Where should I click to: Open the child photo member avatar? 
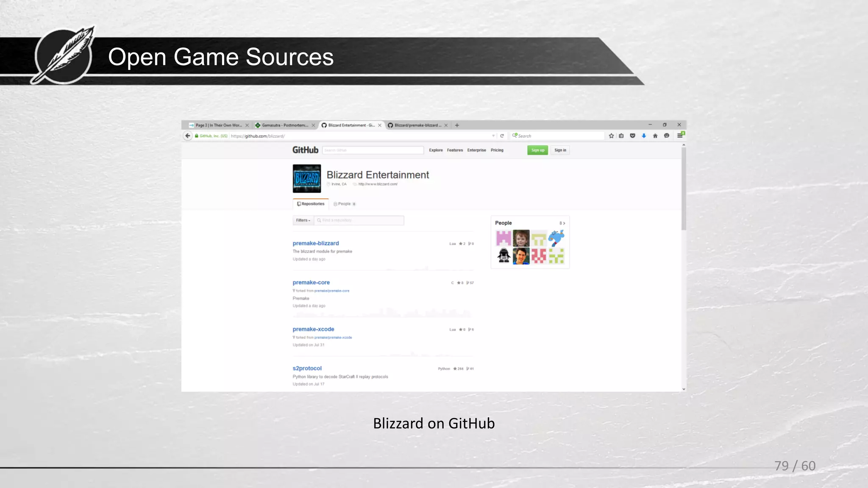(521, 238)
